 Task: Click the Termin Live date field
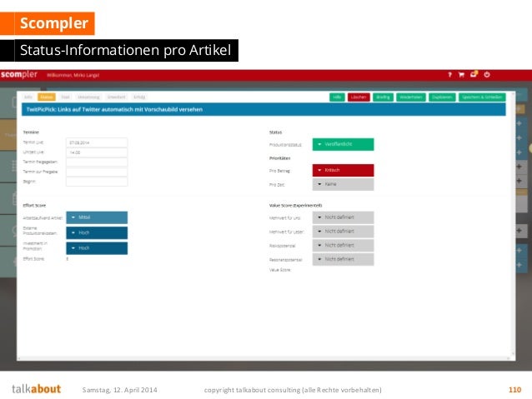coord(97,142)
